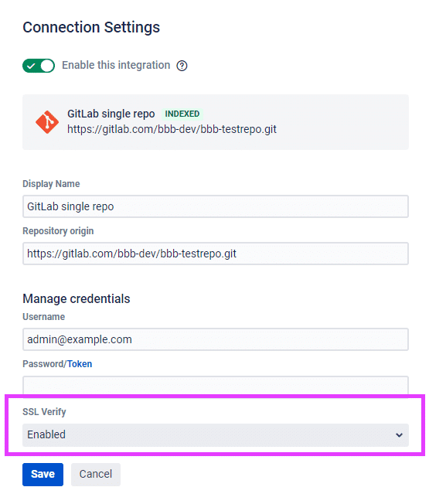
Task: Toggle the Enable this integration switch
Action: [x=39, y=66]
